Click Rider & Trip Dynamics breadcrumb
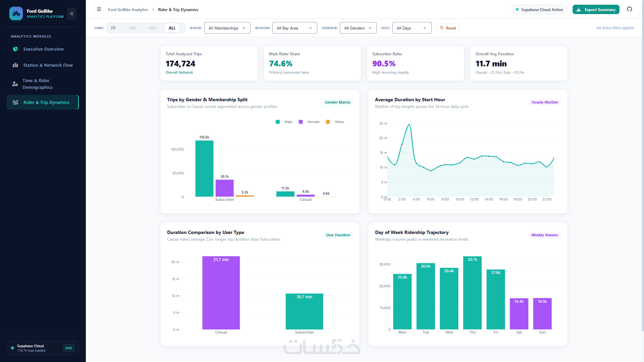The width and height of the screenshot is (644, 362). 178,10
